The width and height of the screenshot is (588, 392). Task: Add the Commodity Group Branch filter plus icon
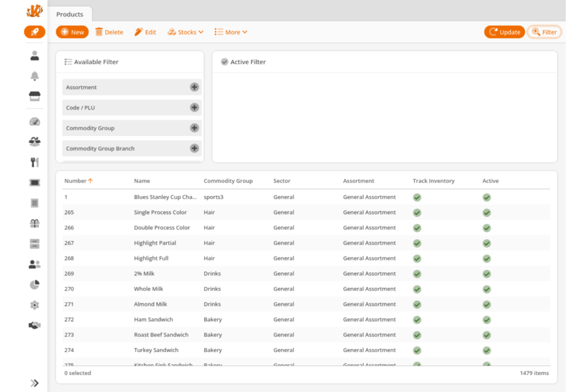tap(194, 149)
